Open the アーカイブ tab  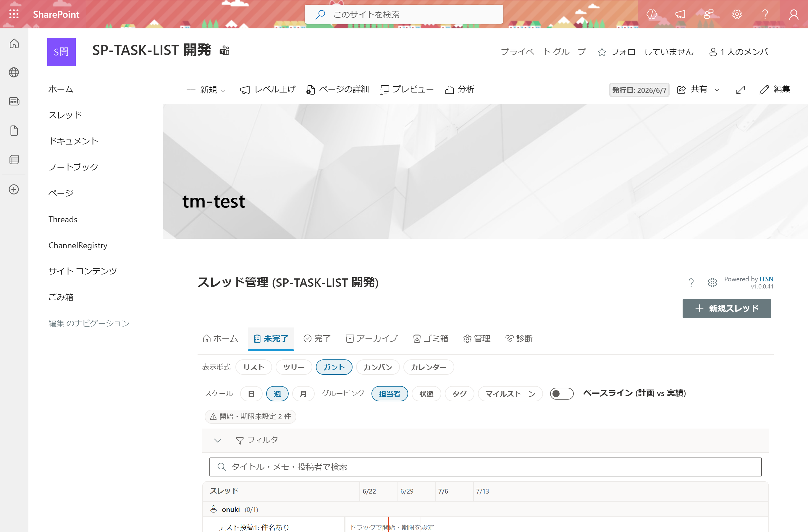(371, 339)
